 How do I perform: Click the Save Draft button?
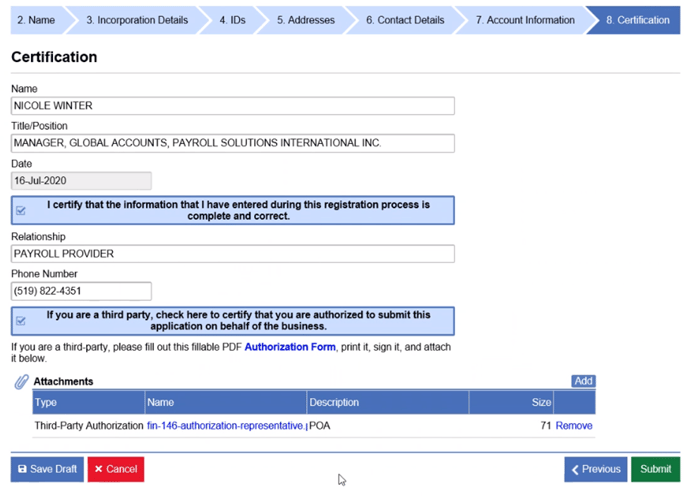click(x=47, y=469)
